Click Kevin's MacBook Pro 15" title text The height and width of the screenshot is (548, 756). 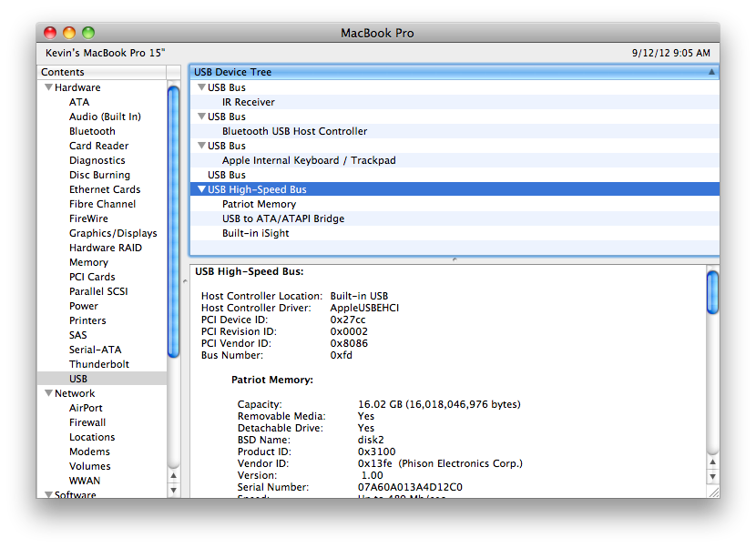[105, 53]
